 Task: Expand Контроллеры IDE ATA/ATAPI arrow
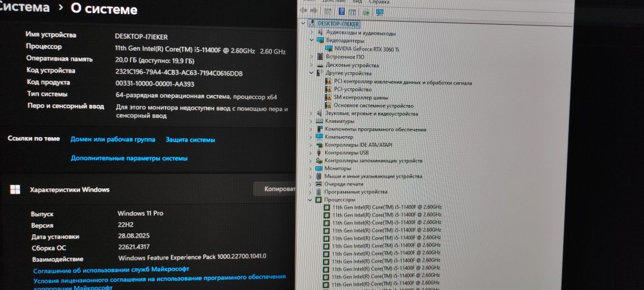coord(311,145)
